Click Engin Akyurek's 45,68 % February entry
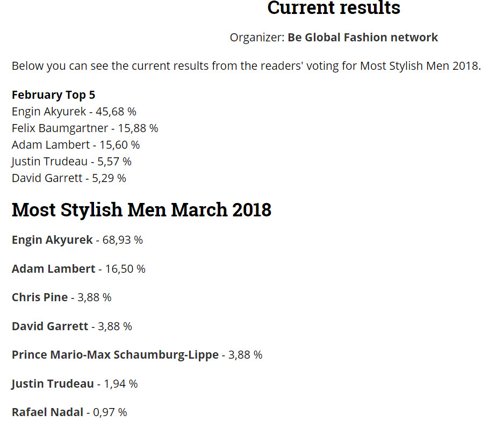The image size is (504, 429). click(74, 112)
